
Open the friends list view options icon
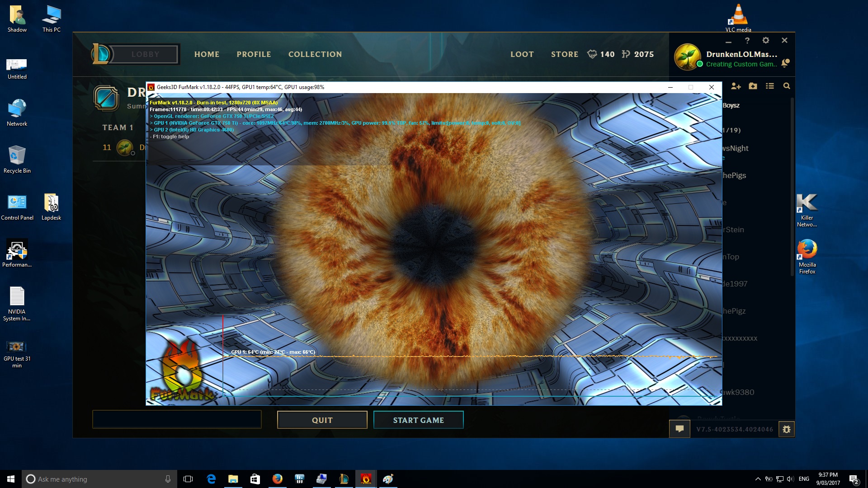(770, 86)
